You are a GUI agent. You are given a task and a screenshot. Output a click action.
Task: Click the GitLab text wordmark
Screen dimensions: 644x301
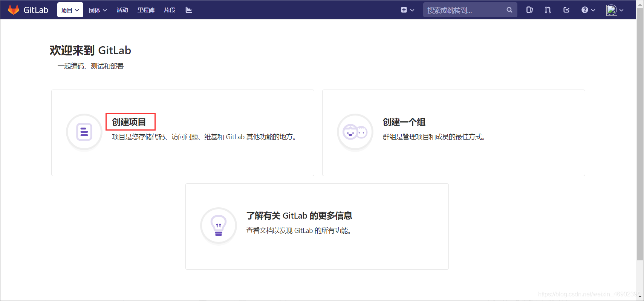click(x=36, y=10)
